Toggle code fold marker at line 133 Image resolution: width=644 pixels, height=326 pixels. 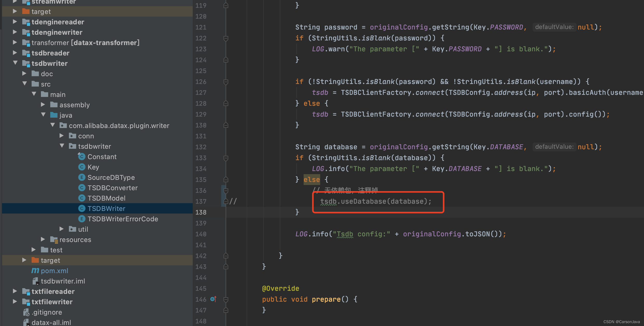tap(226, 158)
